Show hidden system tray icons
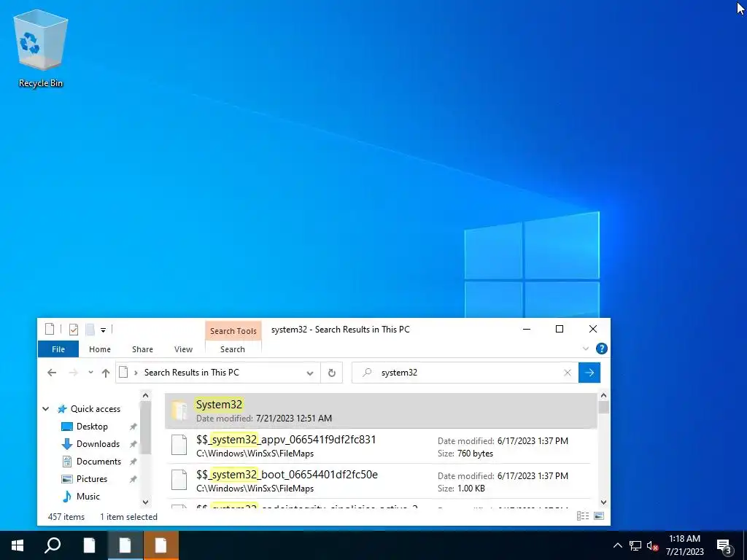This screenshot has height=560, width=747. point(617,545)
